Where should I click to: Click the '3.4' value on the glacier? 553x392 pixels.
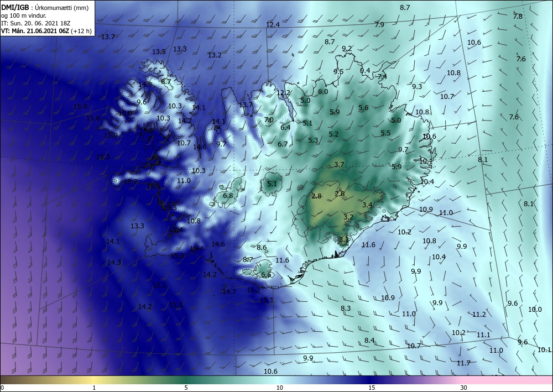tap(367, 205)
